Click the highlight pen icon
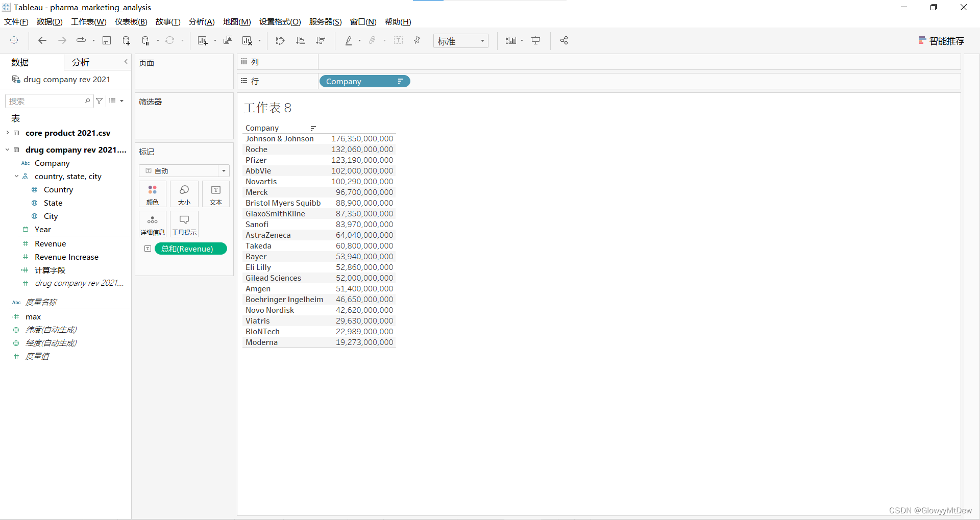980x520 pixels. [x=349, y=40]
